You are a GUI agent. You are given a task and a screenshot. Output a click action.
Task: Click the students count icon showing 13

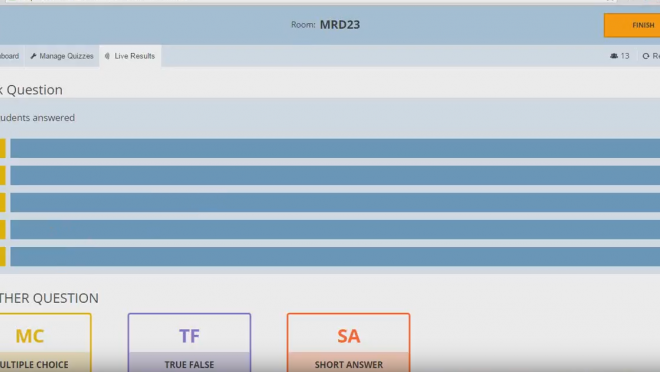coord(614,56)
